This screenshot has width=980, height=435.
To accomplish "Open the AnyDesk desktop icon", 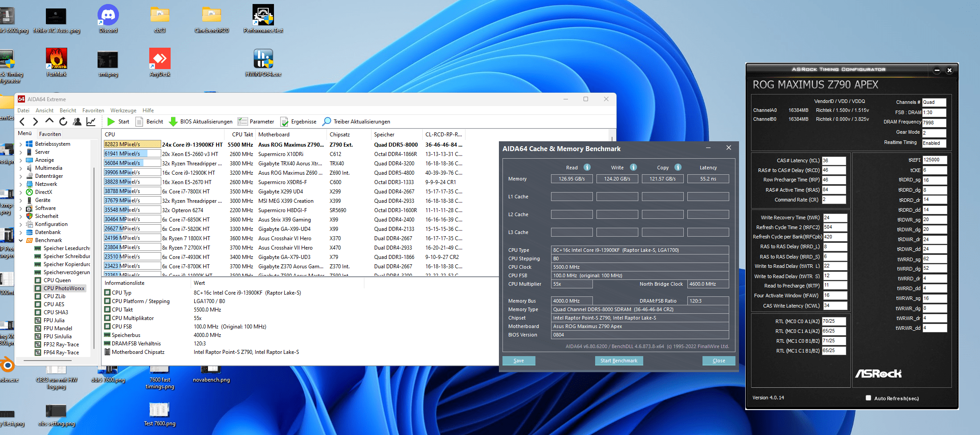I will 160,62.
